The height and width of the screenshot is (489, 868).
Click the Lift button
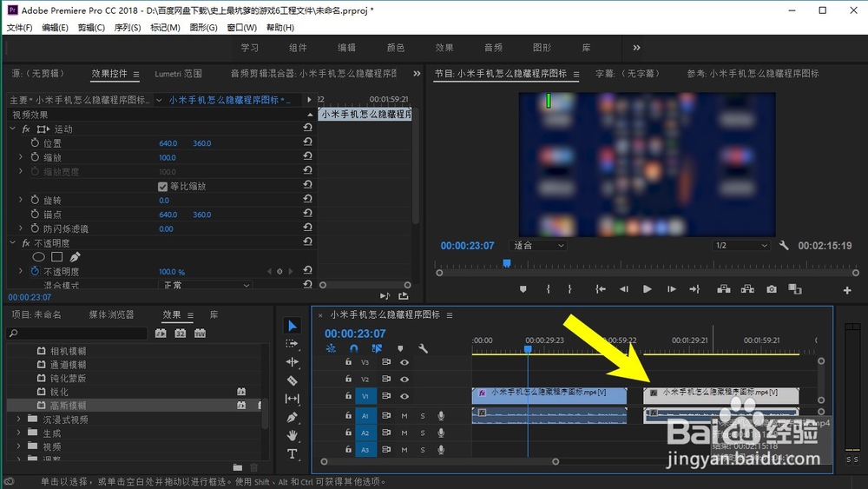point(724,289)
